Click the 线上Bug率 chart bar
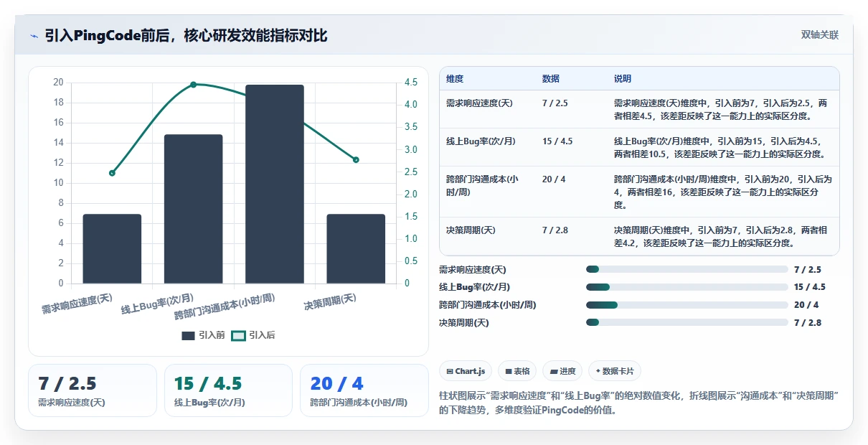 pos(193,209)
